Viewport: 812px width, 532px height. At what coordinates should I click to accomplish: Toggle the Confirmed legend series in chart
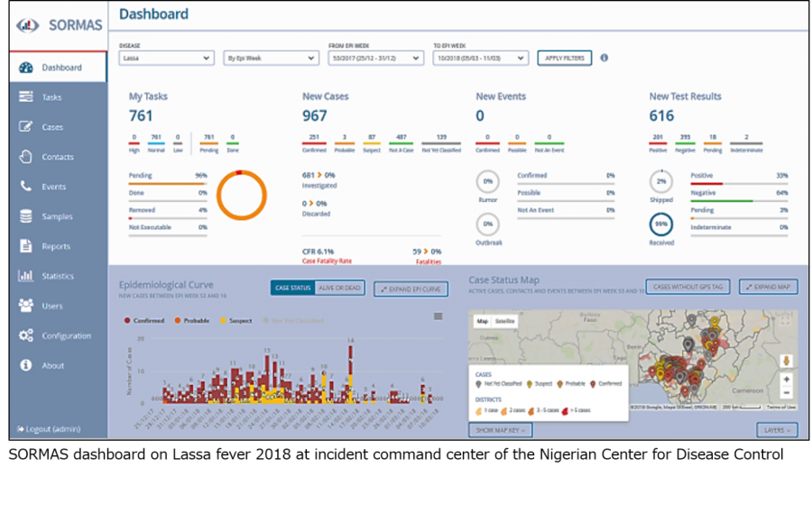click(x=144, y=320)
